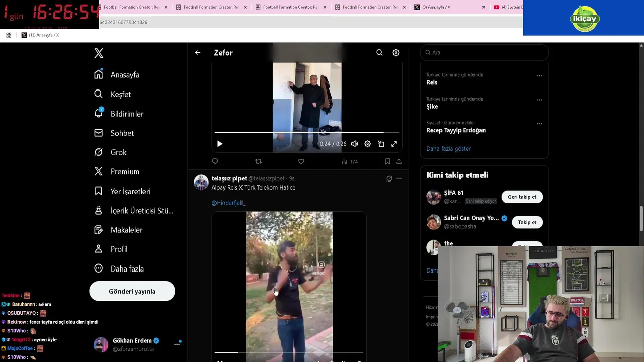Open Keşfet explore page
This screenshot has width=644, height=362.
tap(112, 94)
